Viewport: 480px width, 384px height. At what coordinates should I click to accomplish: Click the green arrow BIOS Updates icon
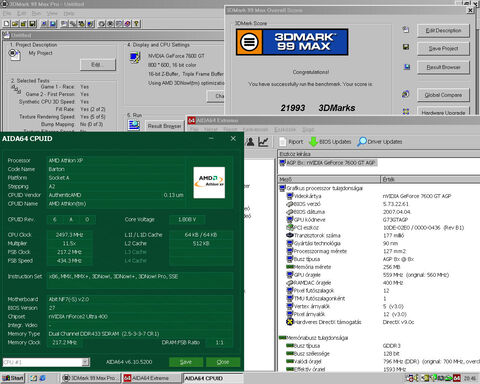[x=313, y=142]
